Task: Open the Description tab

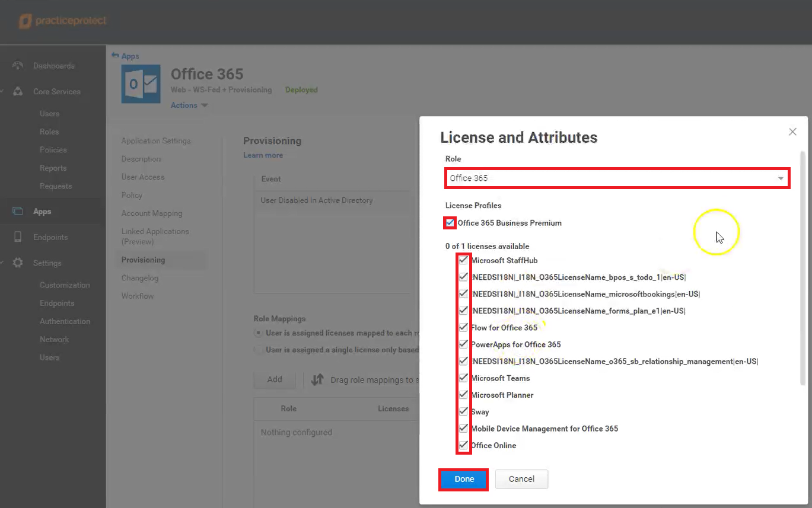Action: pyautogui.click(x=141, y=159)
